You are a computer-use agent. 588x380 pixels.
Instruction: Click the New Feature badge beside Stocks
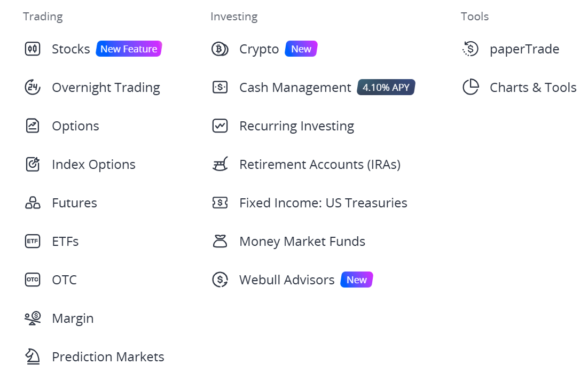click(x=129, y=49)
